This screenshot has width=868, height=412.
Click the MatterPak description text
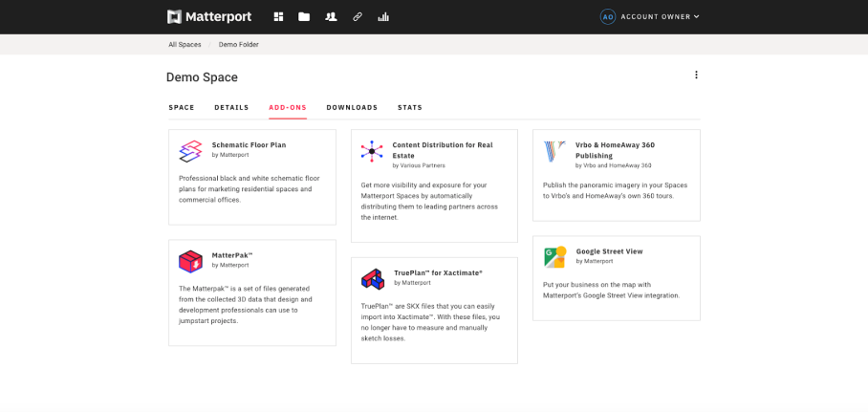tap(246, 305)
